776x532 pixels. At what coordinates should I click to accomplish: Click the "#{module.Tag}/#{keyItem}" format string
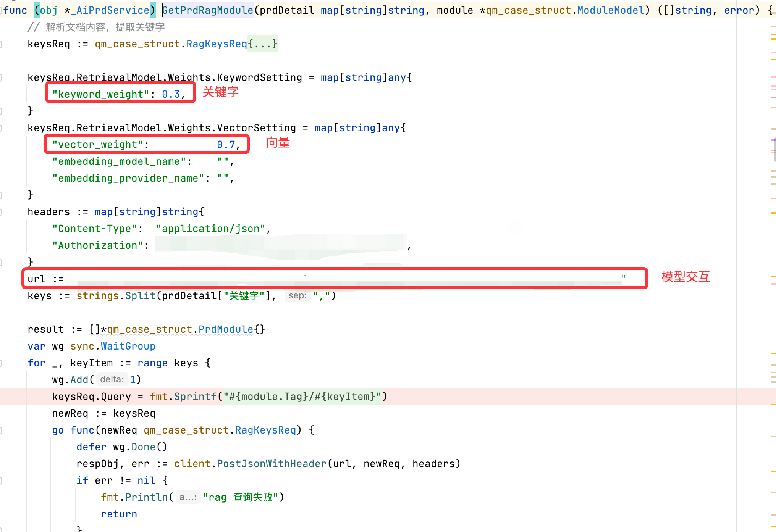(x=302, y=397)
